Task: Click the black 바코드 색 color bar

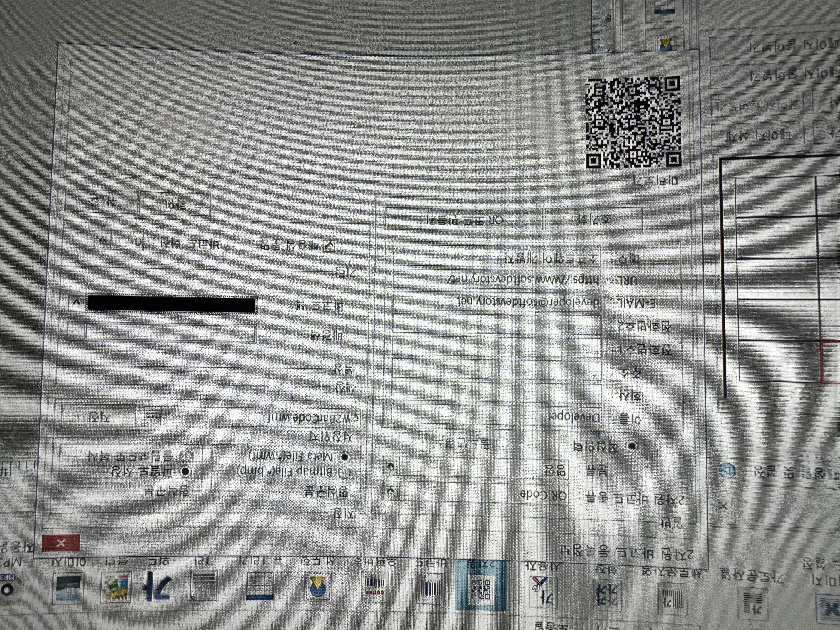Action: tap(172, 305)
